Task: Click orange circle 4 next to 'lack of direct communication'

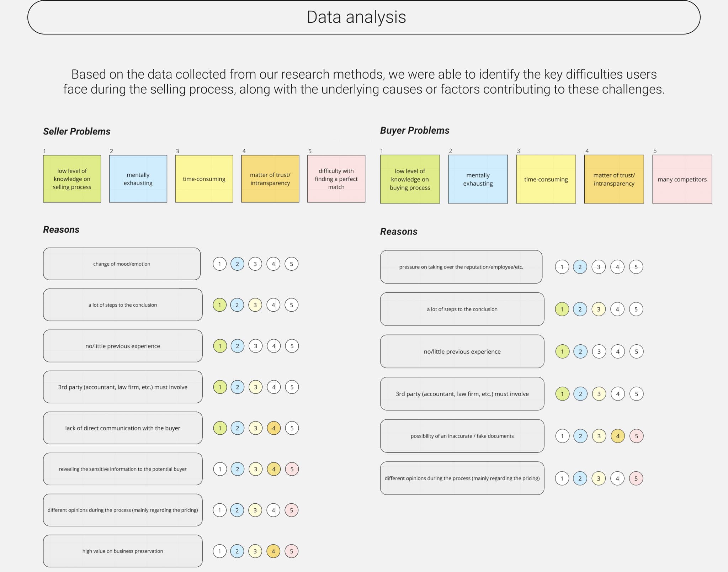Action: click(x=274, y=428)
